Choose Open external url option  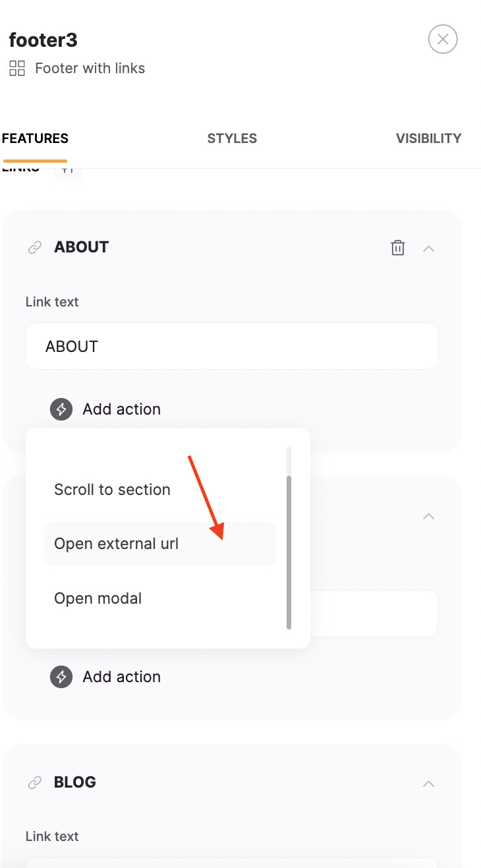160,544
